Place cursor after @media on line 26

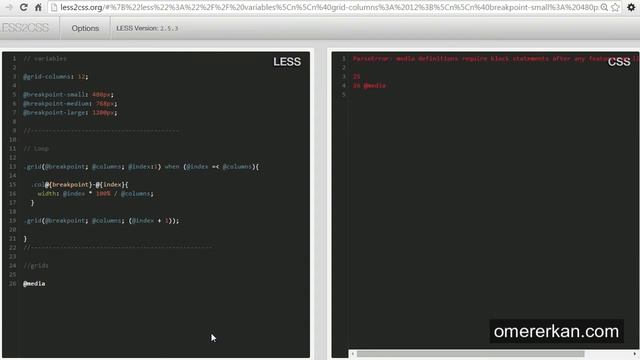tap(46, 283)
